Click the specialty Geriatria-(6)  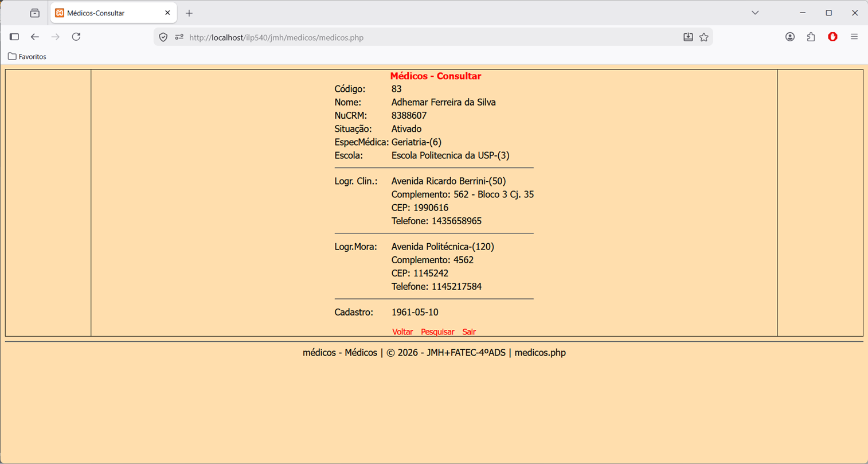click(x=417, y=142)
